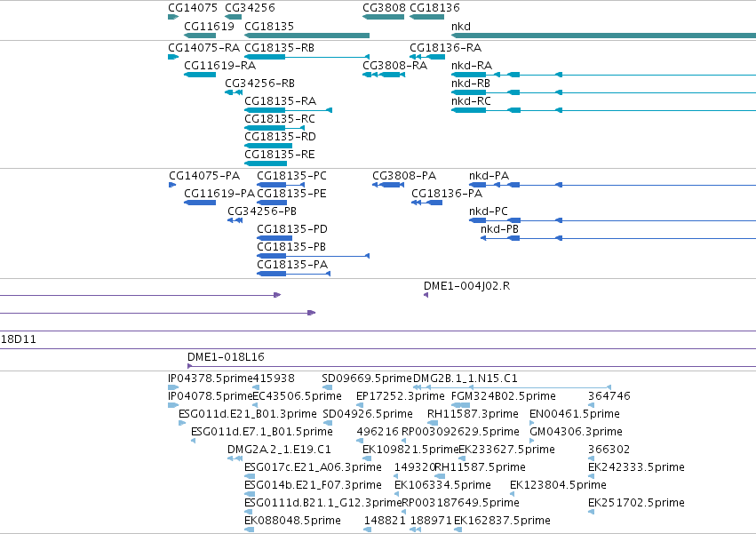Open protein CG34256-PB label
The image size is (756, 534).
point(262,211)
